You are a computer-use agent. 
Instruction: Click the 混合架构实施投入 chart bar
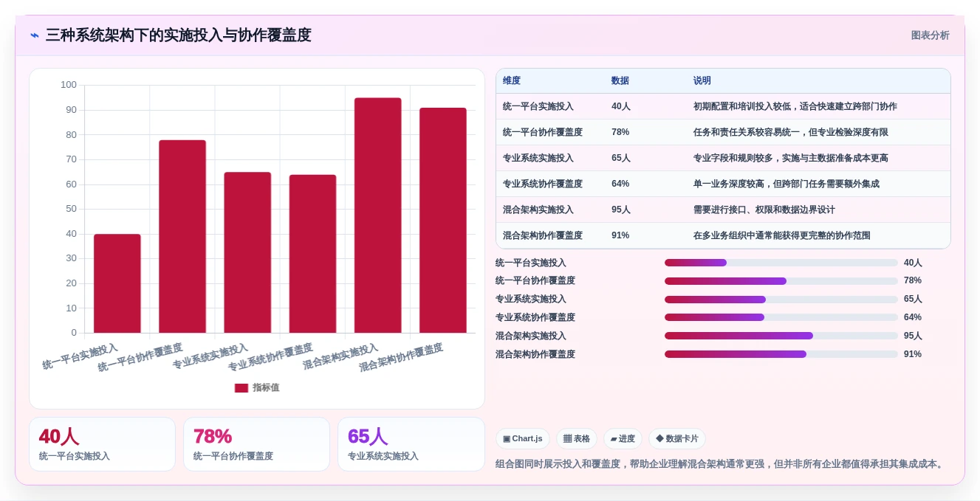(377, 215)
